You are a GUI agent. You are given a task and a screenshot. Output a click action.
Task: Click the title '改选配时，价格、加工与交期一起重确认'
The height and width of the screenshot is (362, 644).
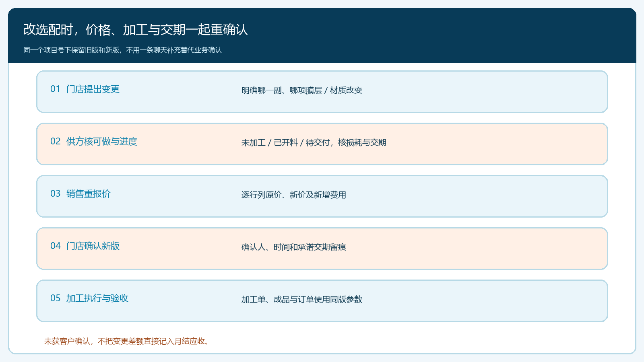coord(136,29)
